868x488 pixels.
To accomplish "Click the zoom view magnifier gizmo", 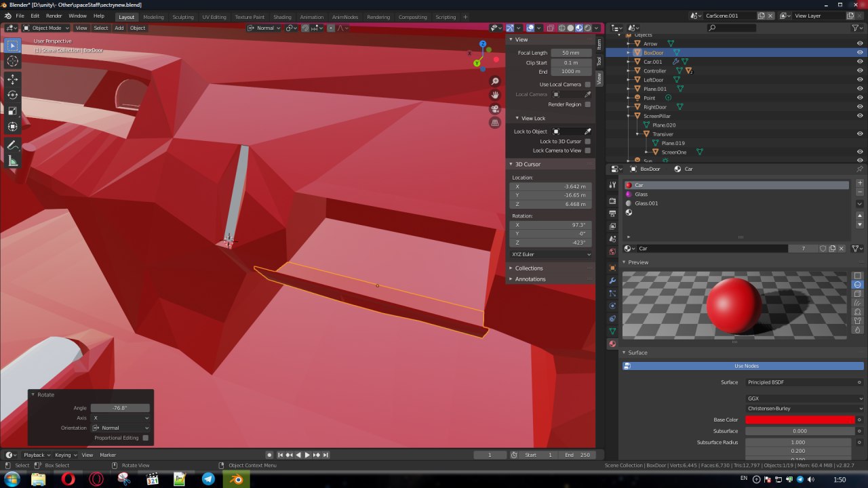I will click(495, 81).
